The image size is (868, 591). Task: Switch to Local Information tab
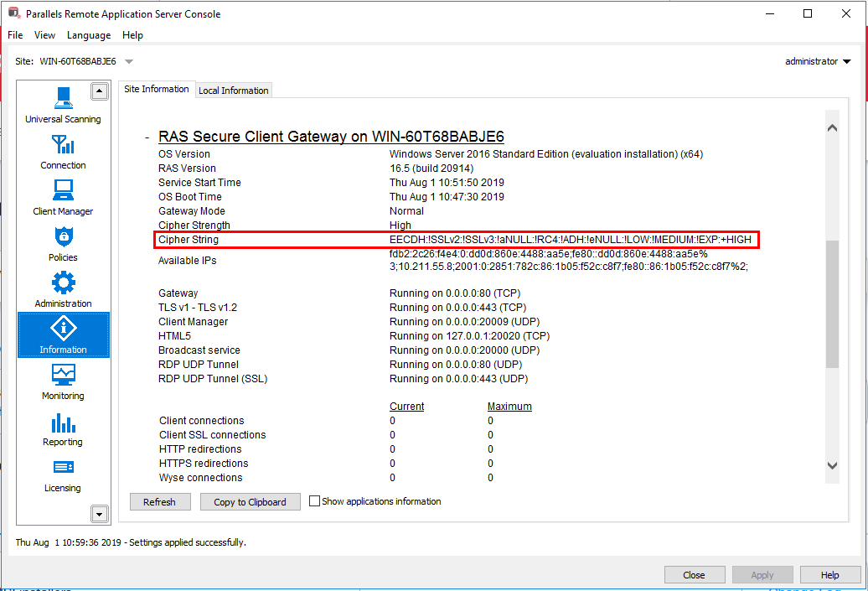pos(233,91)
